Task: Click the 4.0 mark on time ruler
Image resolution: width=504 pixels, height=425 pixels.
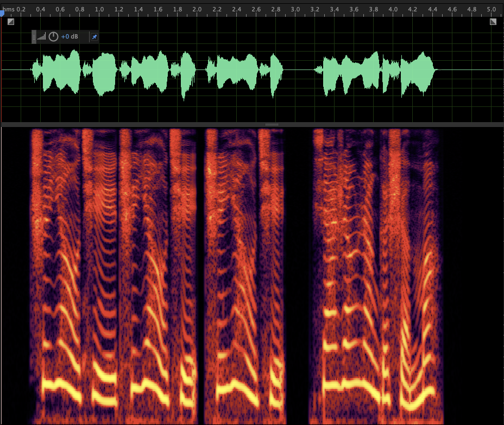Action: coord(393,9)
